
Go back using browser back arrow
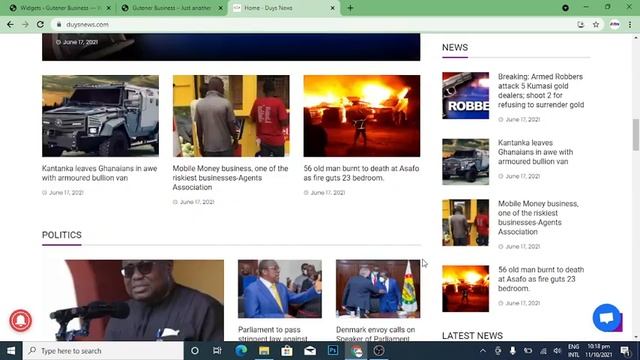pyautogui.click(x=10, y=24)
